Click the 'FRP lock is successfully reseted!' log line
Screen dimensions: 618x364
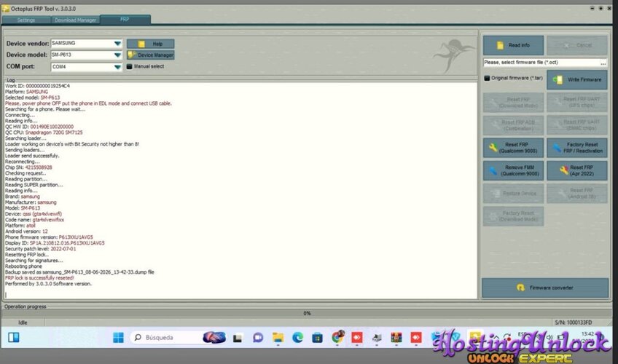[x=39, y=278]
